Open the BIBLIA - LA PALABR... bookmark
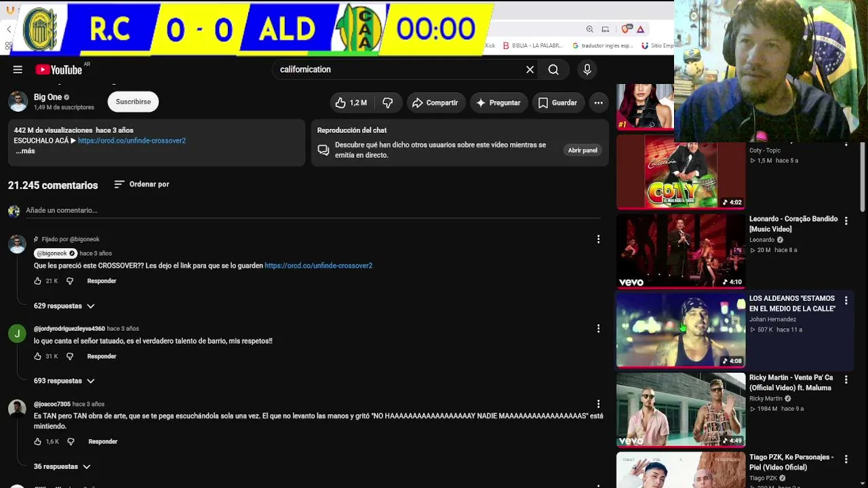The height and width of the screenshot is (488, 868). 533,45
